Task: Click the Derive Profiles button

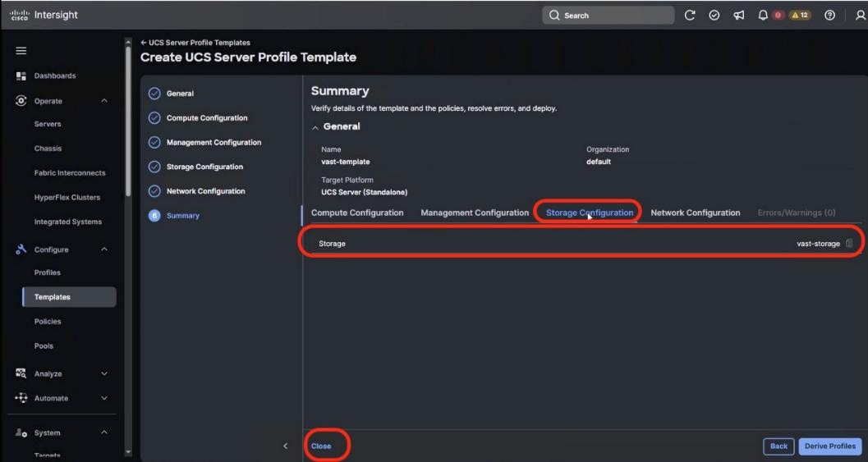Action: (829, 446)
